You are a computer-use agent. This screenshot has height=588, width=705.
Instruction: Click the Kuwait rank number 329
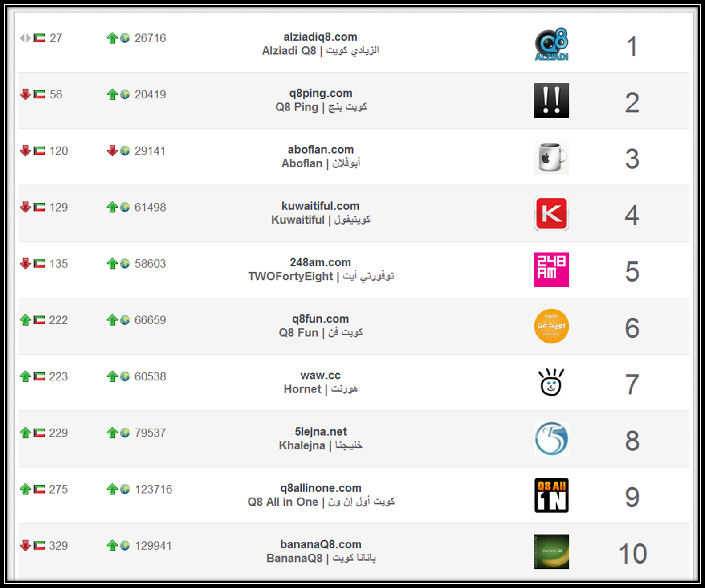point(58,546)
